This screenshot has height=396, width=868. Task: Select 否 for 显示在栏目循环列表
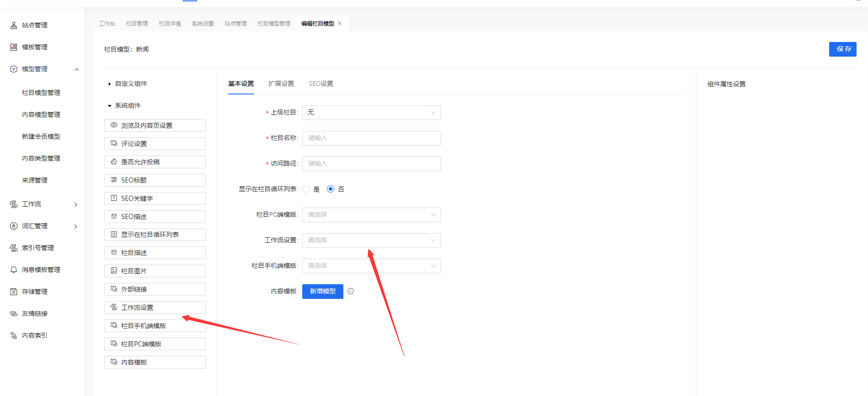pos(331,189)
